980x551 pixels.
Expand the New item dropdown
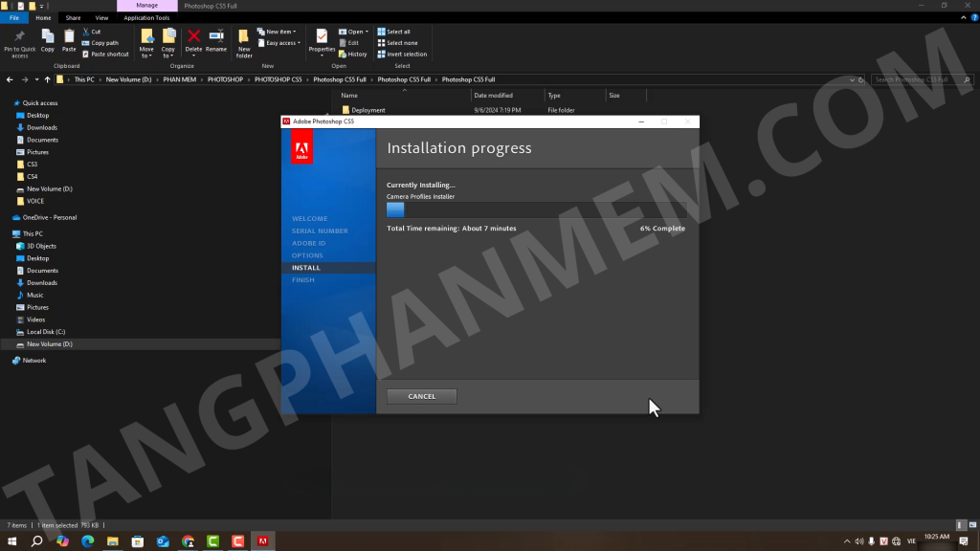(282, 32)
